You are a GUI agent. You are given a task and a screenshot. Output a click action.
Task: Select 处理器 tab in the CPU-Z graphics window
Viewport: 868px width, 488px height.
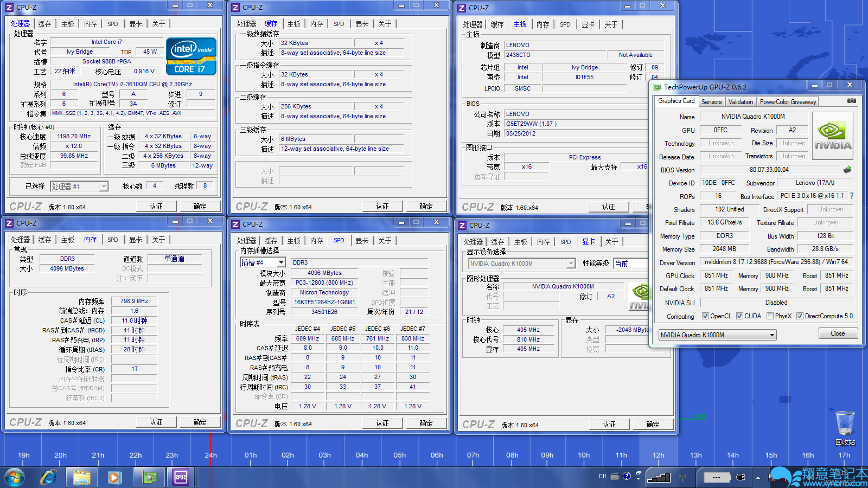pos(473,242)
